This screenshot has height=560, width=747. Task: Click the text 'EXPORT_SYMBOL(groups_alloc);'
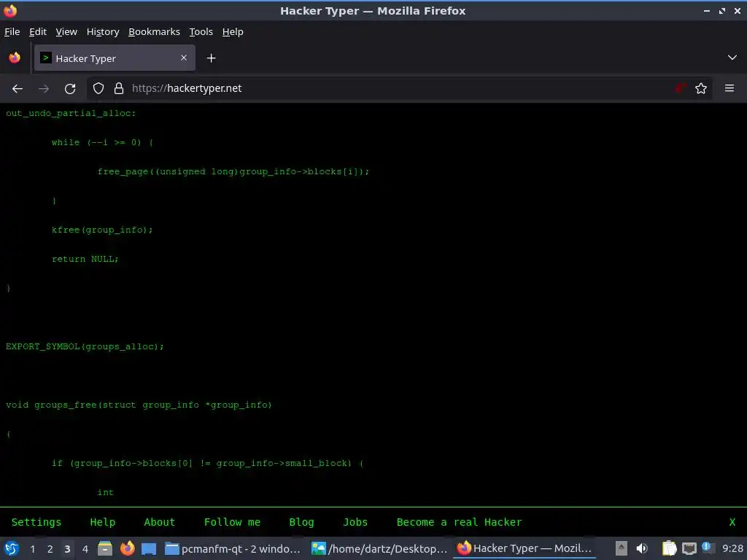tap(85, 346)
